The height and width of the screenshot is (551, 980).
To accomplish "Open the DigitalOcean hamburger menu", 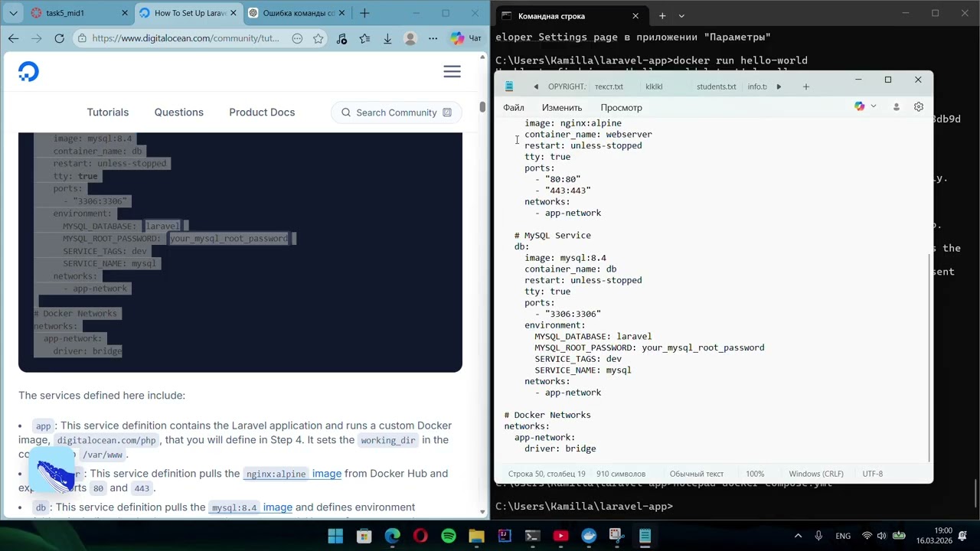I will (x=452, y=71).
